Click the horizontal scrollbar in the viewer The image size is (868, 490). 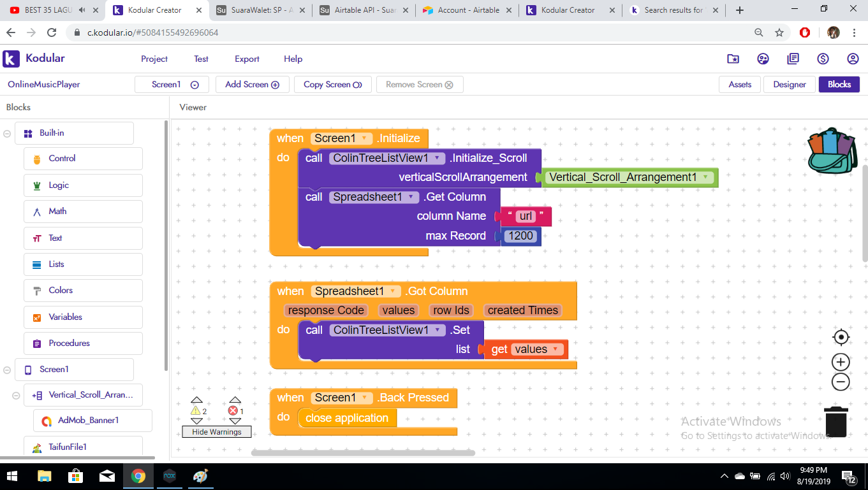[363, 453]
